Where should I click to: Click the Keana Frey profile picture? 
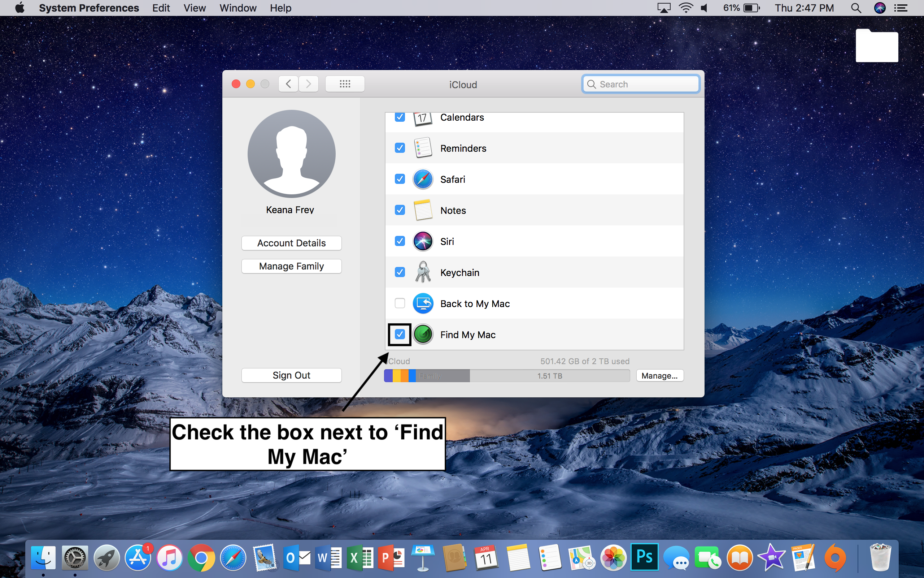point(291,154)
